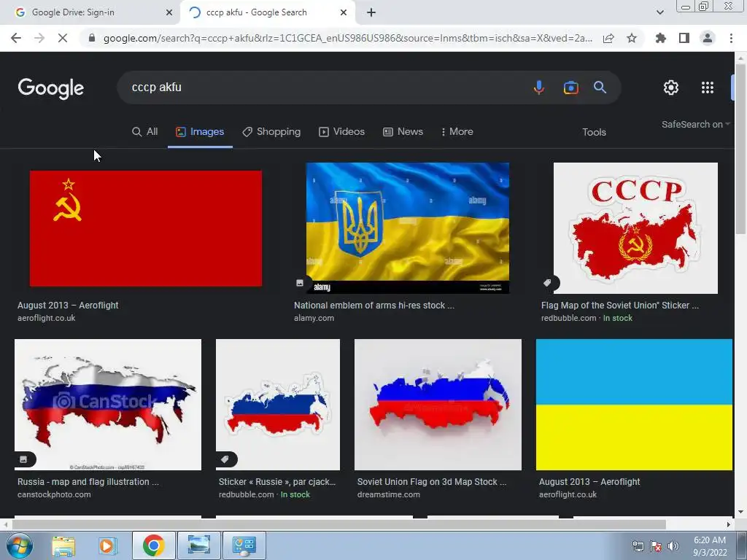Switch to the Shopping tab
The width and height of the screenshot is (747, 560).
point(271,132)
